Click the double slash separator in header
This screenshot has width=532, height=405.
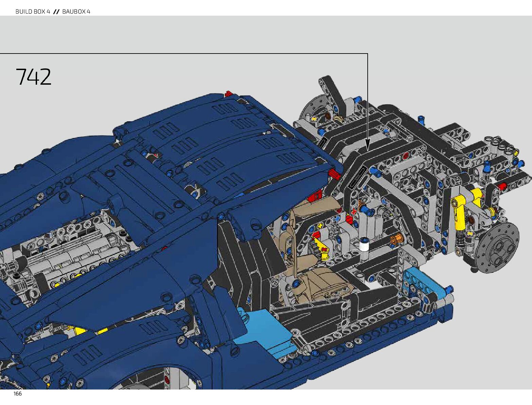pyautogui.click(x=56, y=12)
